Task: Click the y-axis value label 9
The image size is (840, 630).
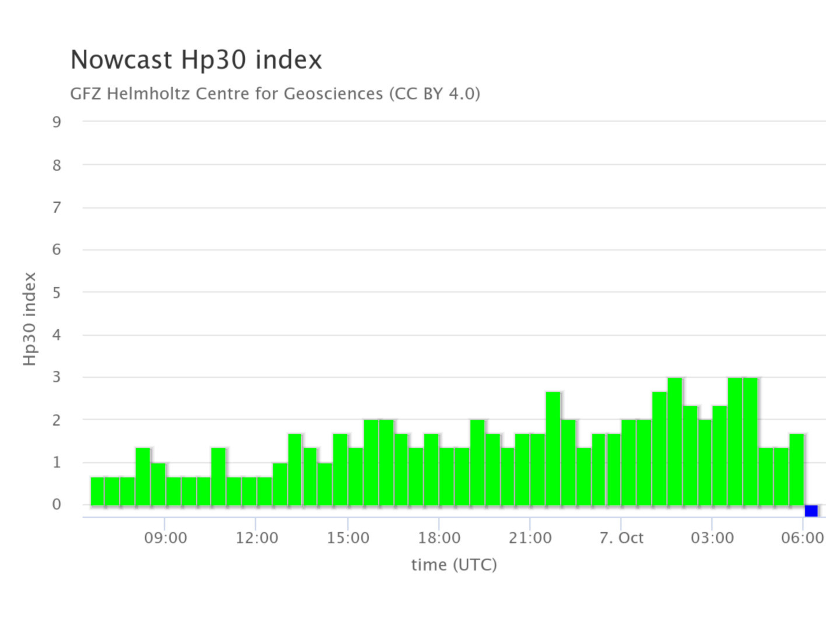Action: click(57, 122)
